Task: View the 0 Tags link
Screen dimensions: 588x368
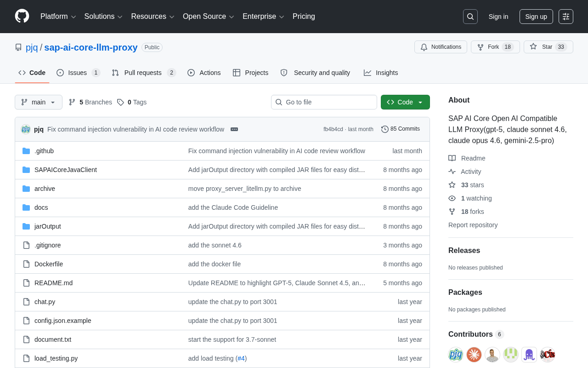Action: [x=132, y=102]
